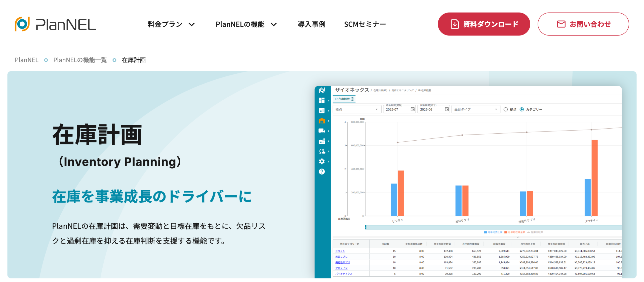Open the calendar icon for 照会期間(開始)
The height and width of the screenshot is (282, 644).
412,109
